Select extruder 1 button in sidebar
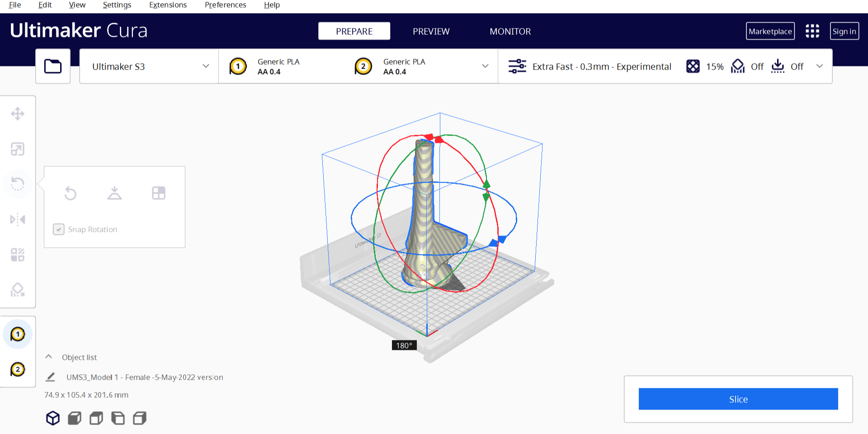This screenshot has width=868, height=434. tap(18, 335)
